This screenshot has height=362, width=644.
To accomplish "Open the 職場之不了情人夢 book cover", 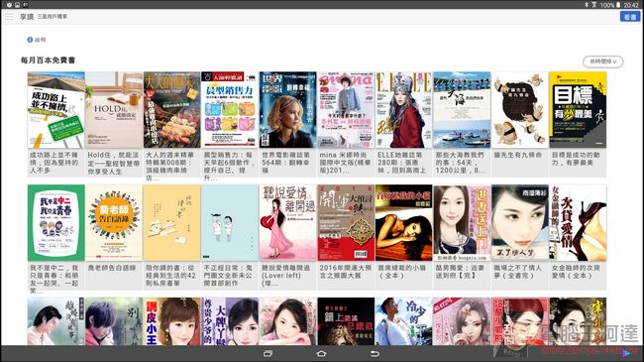I will coord(520,222).
